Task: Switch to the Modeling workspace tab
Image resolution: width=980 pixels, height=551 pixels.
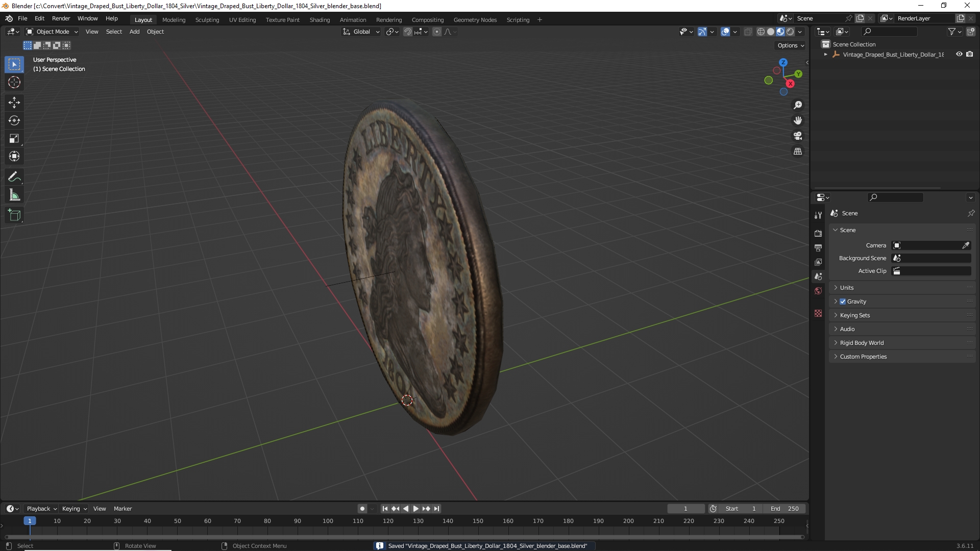Action: (x=174, y=20)
